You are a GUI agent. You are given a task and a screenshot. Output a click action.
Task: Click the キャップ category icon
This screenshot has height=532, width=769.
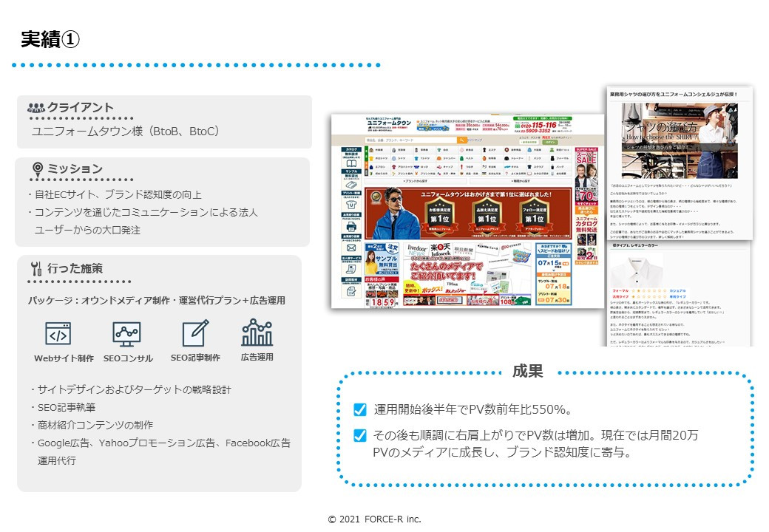(440, 167)
